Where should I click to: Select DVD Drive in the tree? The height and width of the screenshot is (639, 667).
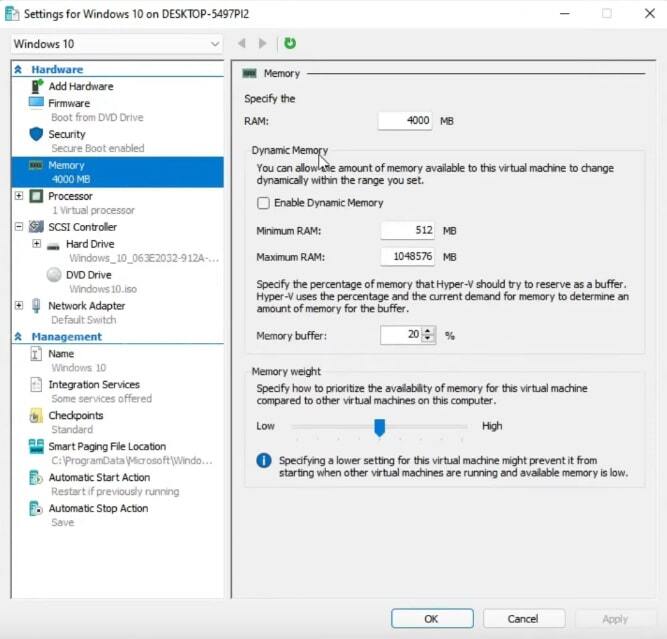88,275
